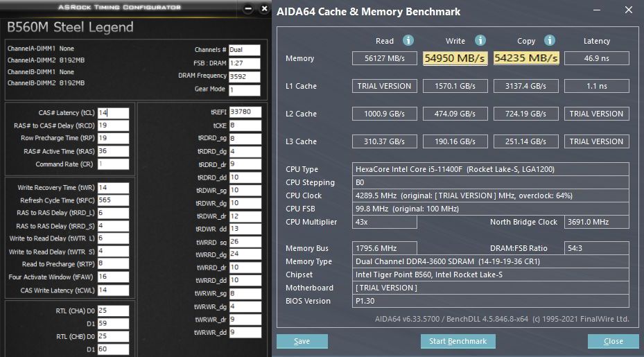Click the tWRWR_dd field
Image resolution: width=644 pixels, height=357 pixels.
pos(245,332)
